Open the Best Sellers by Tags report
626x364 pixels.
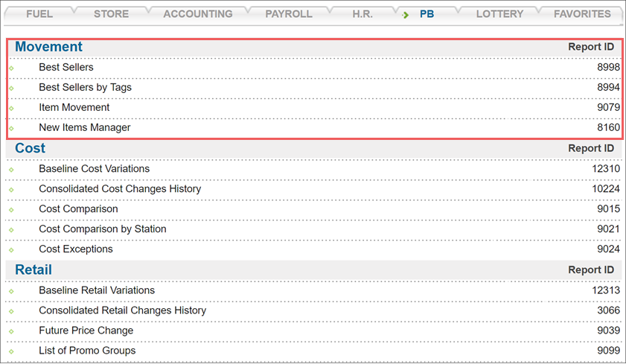click(x=85, y=87)
